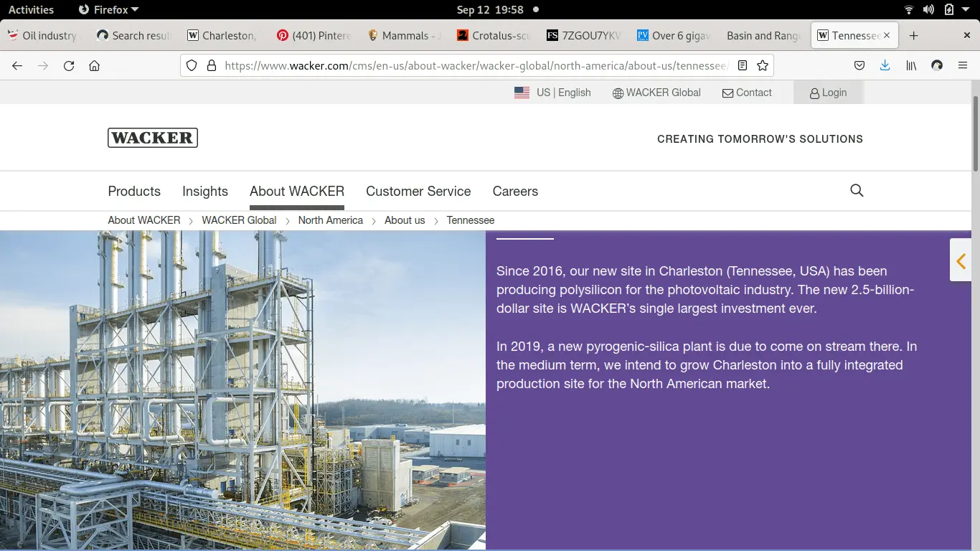Switch to the Charleston Wikipedia tab

coord(222,35)
